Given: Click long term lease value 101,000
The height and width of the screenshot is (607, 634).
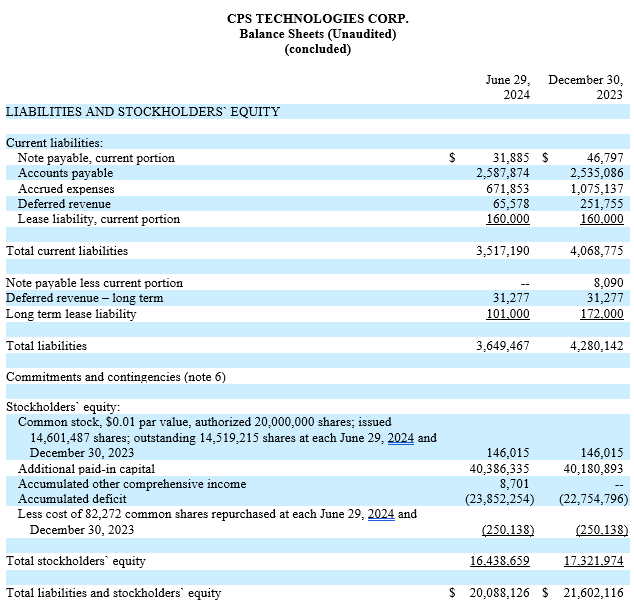Looking at the screenshot, I should coord(507,314).
